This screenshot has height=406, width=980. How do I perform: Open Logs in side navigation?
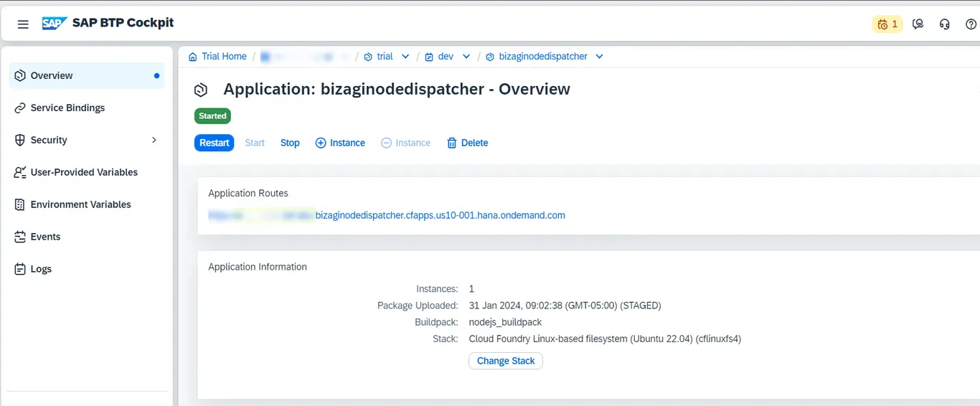click(x=87, y=269)
